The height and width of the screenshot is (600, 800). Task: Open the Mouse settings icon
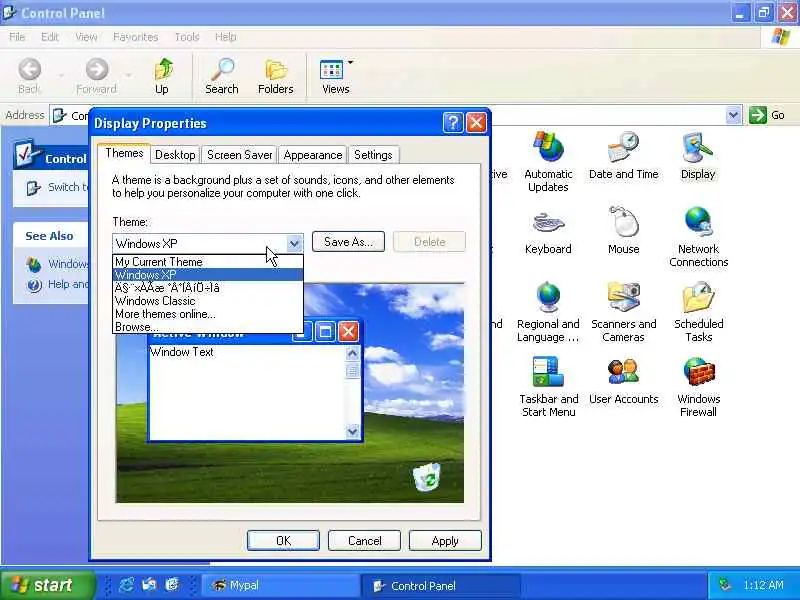623,231
